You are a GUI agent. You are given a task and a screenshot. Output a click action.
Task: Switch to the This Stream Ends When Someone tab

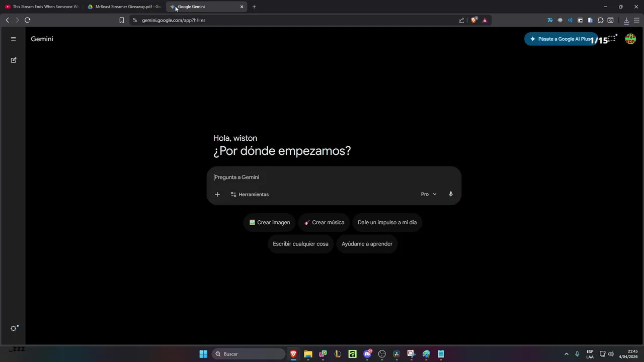(x=42, y=7)
